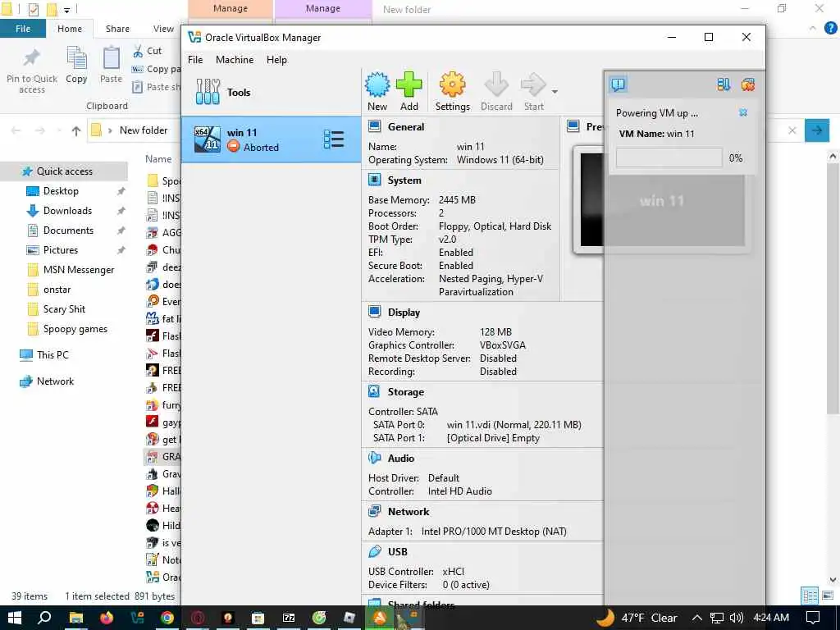Image resolution: width=840 pixels, height=630 pixels.
Task: Open Windows Start menu
Action: [15, 618]
